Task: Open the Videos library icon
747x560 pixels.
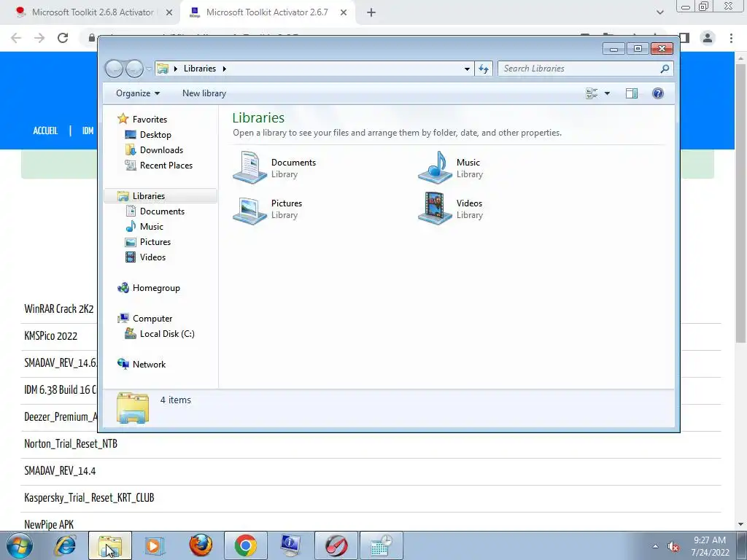Action: [435, 209]
